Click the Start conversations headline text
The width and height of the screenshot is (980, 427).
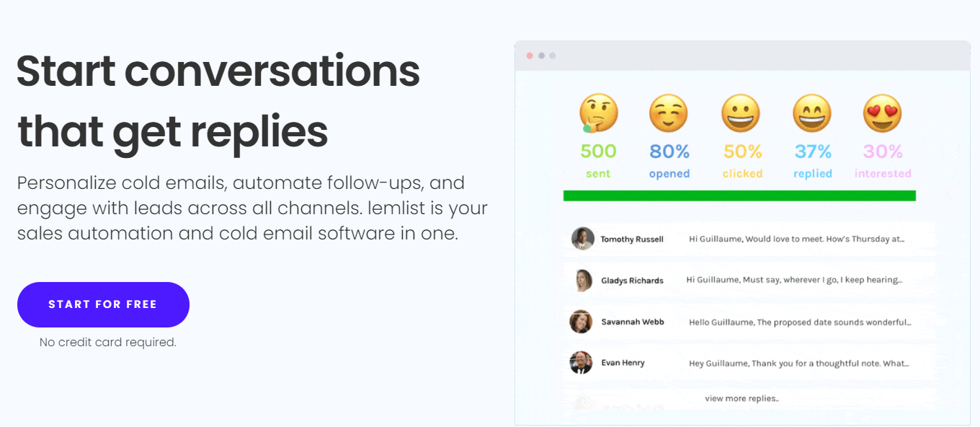pyautogui.click(x=218, y=71)
